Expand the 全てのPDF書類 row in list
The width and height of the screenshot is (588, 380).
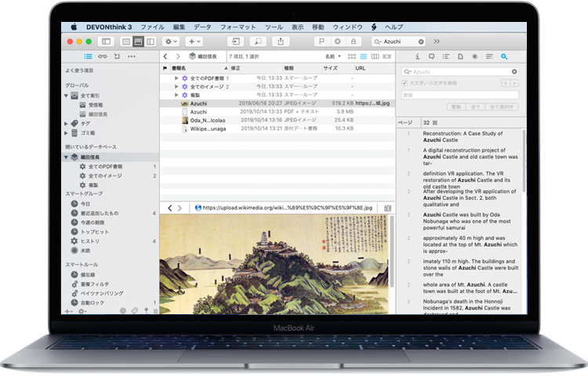point(176,78)
